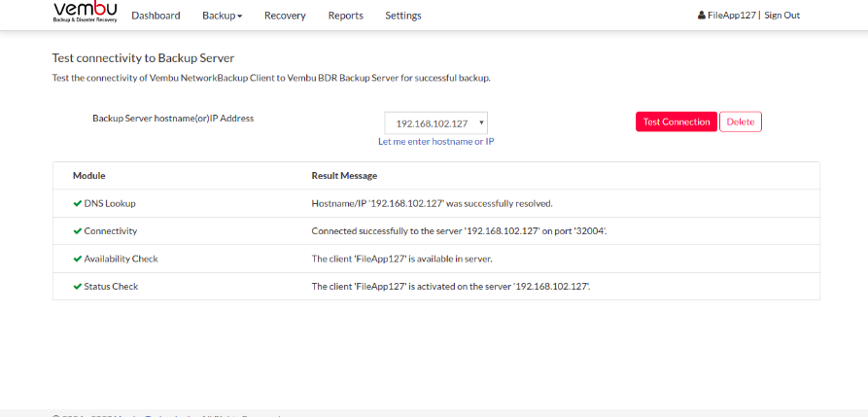The image size is (868, 417).
Task: Click the Backup Server hostname(or)IP Address label
Action: click(173, 118)
